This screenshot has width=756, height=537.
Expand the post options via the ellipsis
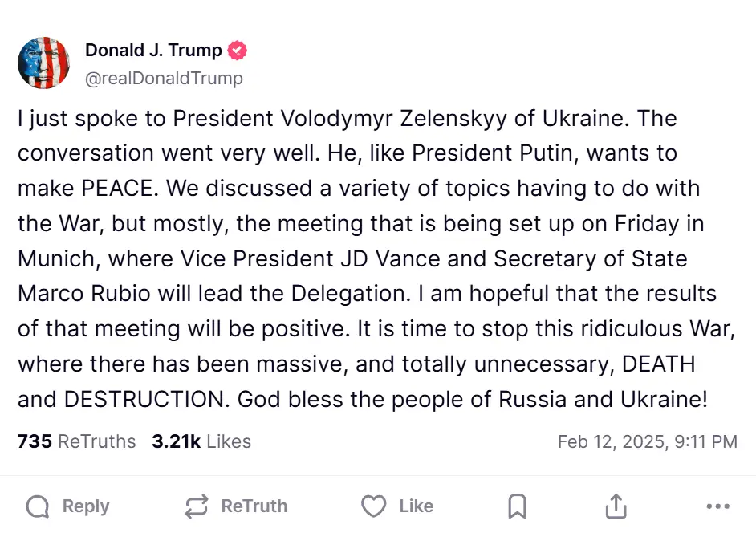pyautogui.click(x=717, y=506)
